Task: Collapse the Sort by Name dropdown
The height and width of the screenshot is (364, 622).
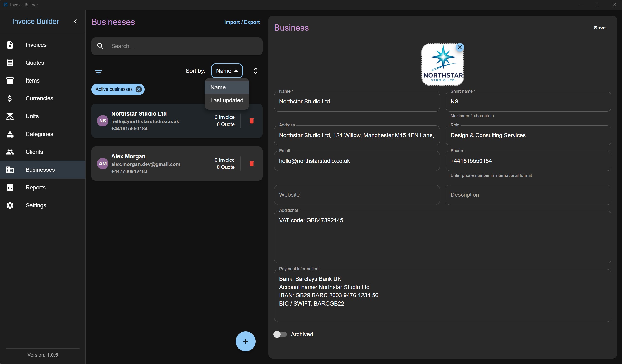Action: (x=227, y=71)
